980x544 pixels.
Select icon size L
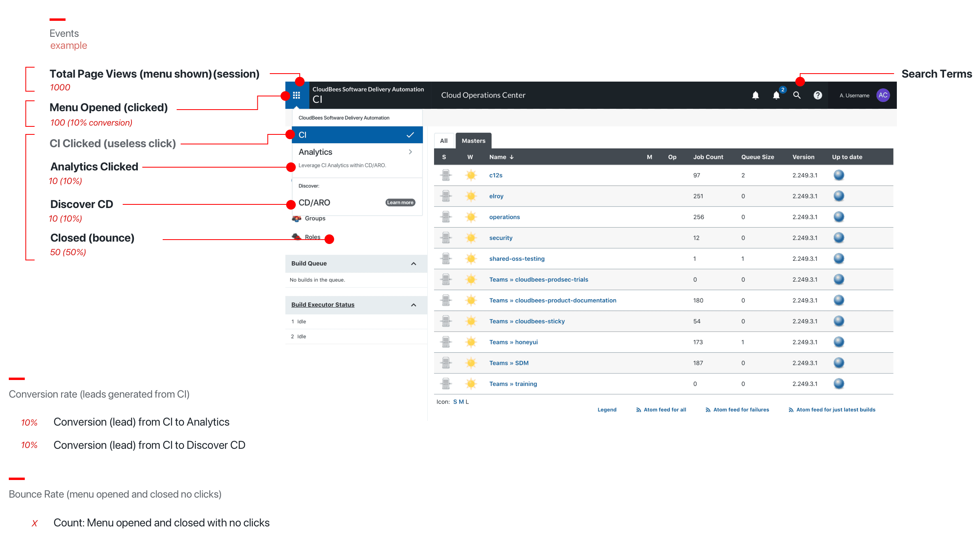[x=467, y=402]
